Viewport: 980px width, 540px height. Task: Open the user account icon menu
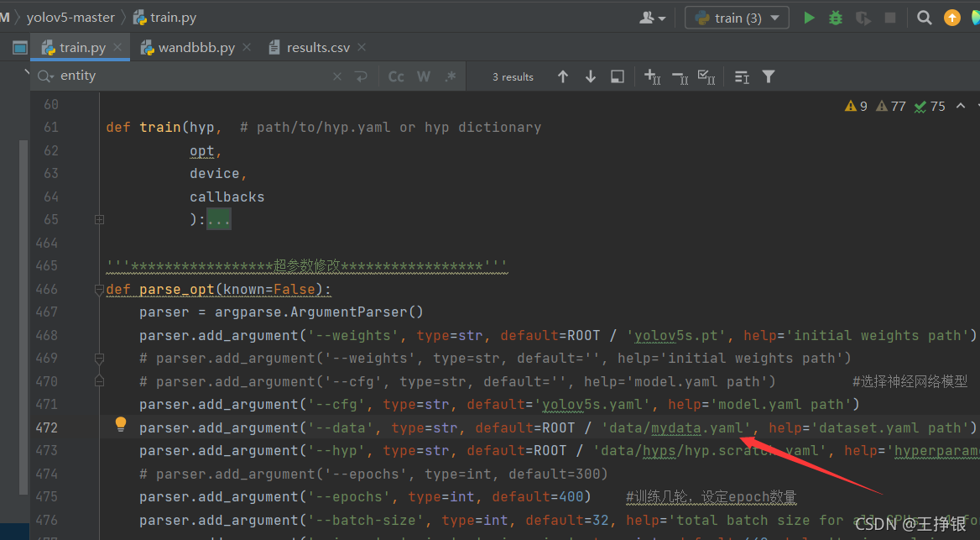652,18
